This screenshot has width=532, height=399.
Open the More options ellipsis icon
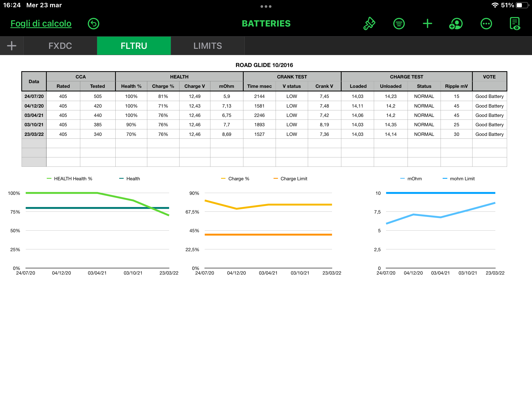486,24
